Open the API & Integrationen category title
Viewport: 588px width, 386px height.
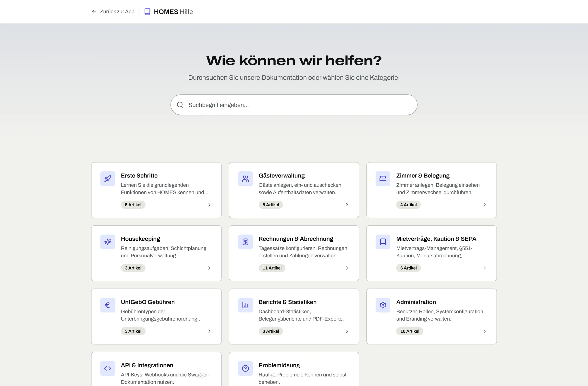coord(147,365)
